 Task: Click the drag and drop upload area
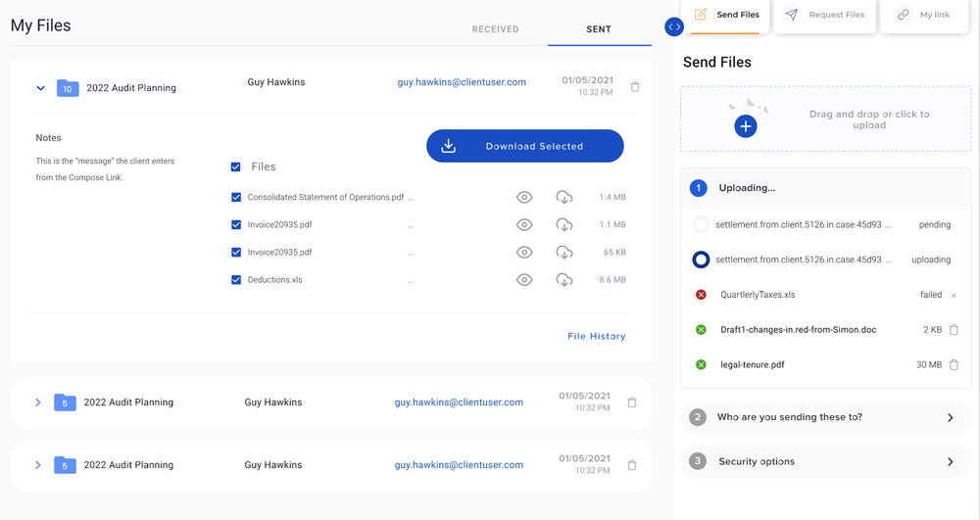868,119
